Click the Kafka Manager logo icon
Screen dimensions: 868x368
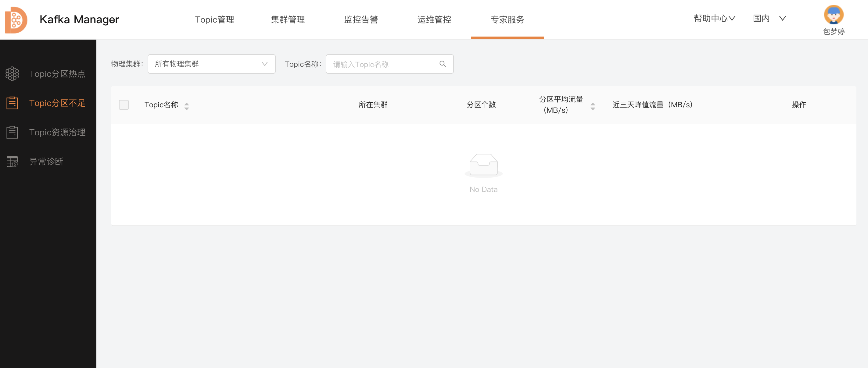coord(16,20)
